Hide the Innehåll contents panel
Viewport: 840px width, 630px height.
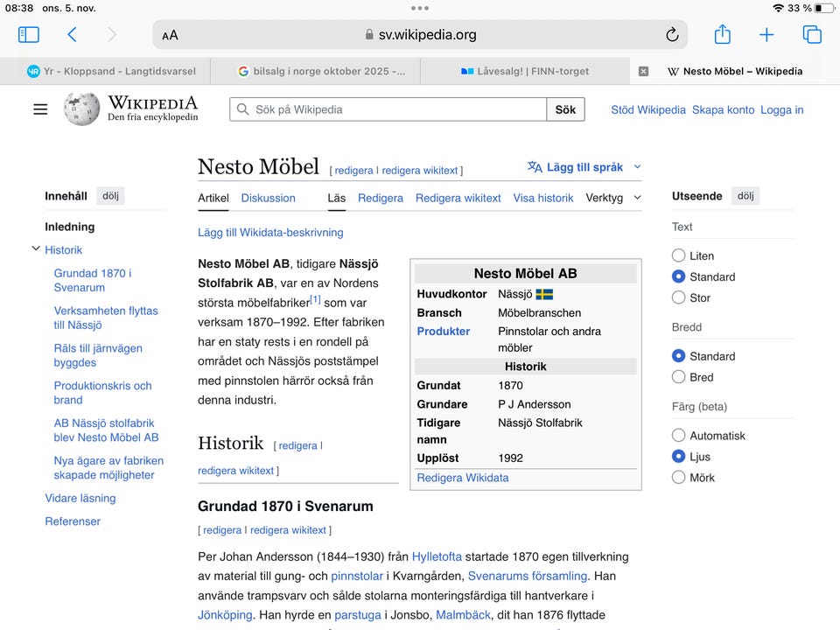point(111,196)
